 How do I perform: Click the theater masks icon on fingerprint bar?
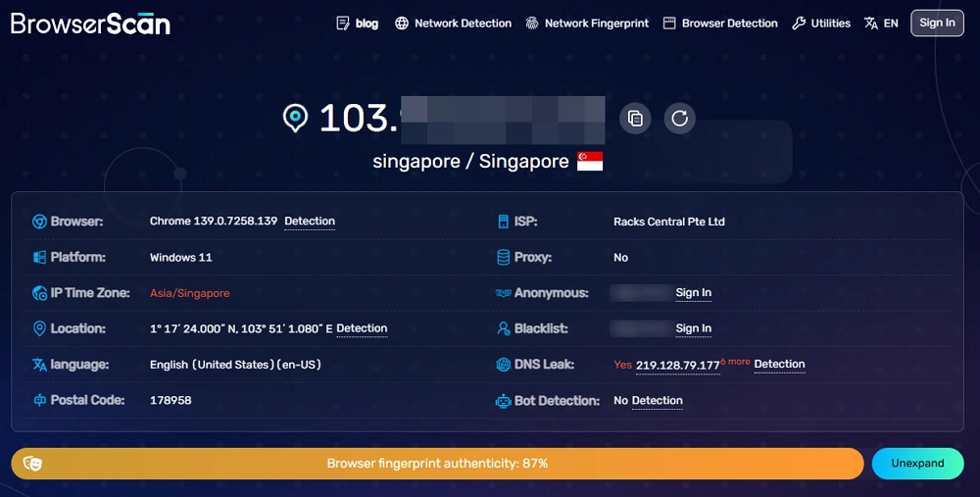pyautogui.click(x=32, y=464)
